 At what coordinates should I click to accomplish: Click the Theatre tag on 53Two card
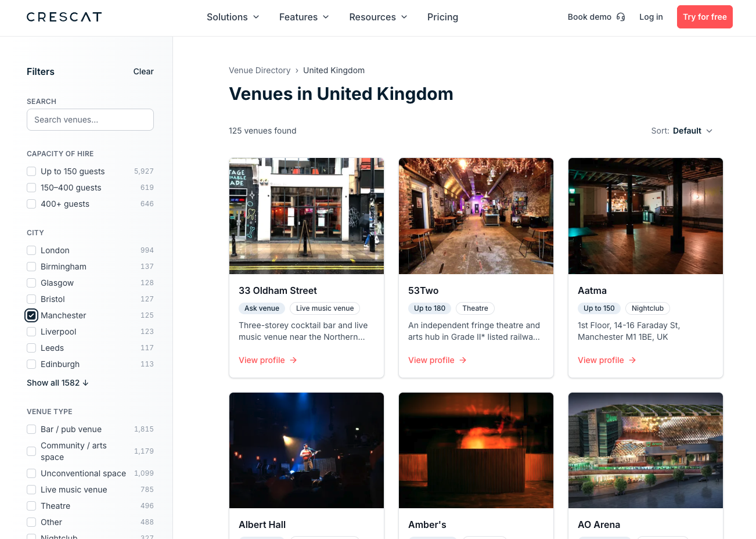click(x=475, y=308)
